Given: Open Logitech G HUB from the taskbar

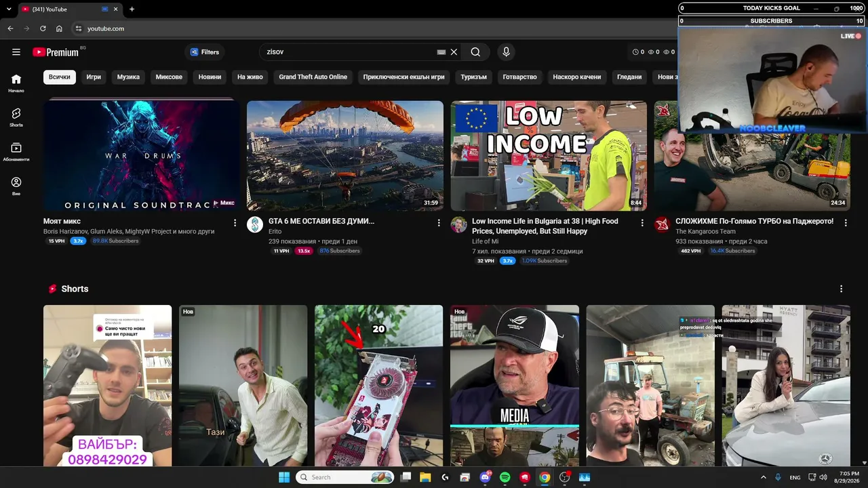Looking at the screenshot, I should [x=445, y=477].
